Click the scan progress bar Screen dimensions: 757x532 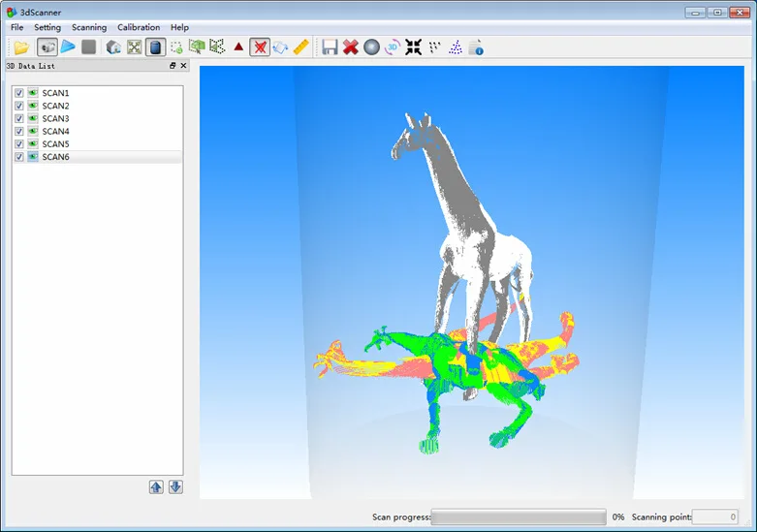click(519, 516)
